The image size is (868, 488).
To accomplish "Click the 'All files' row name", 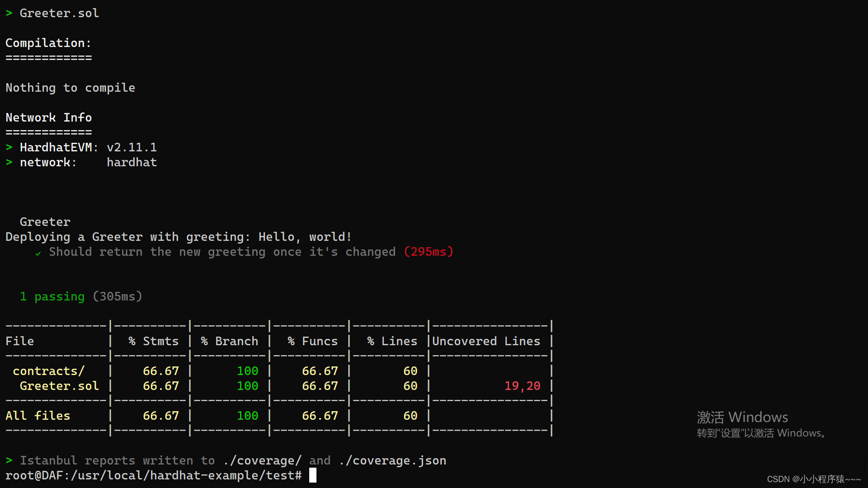I will click(x=38, y=416).
